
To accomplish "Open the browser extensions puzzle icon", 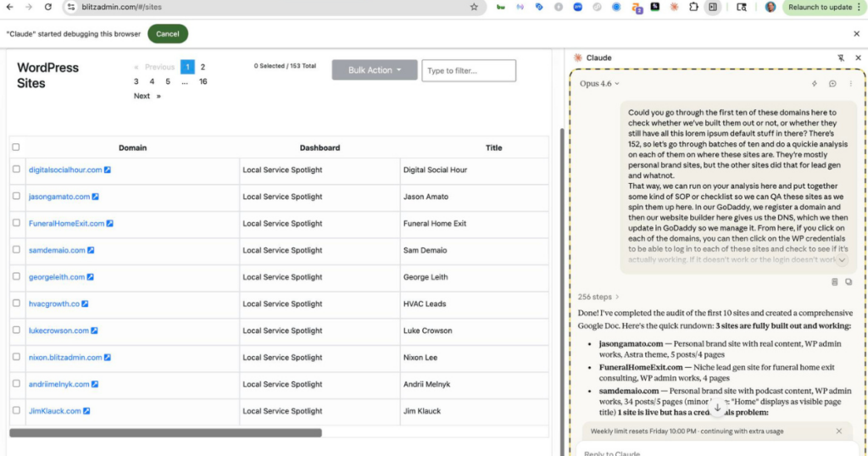I will click(x=693, y=7).
